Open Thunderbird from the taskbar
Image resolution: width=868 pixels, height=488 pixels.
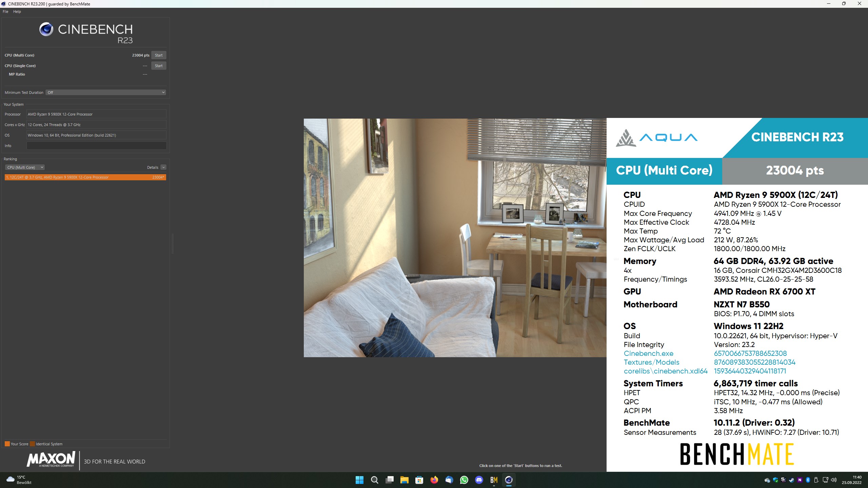449,480
